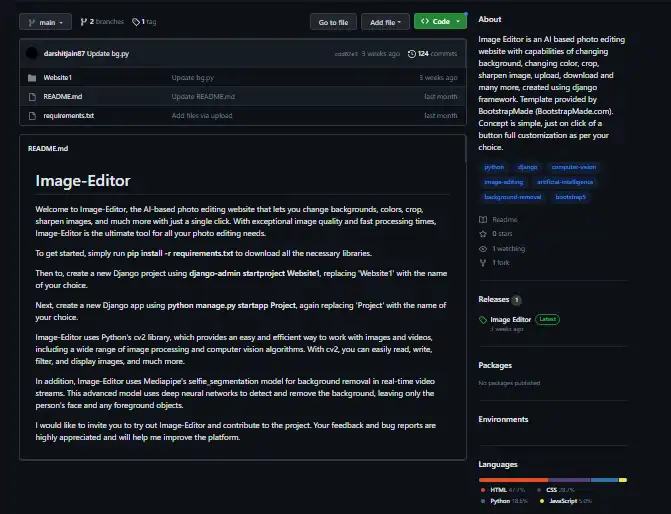Click file icon beside requirements.txt
Image resolution: width=671 pixels, height=514 pixels.
pos(32,116)
